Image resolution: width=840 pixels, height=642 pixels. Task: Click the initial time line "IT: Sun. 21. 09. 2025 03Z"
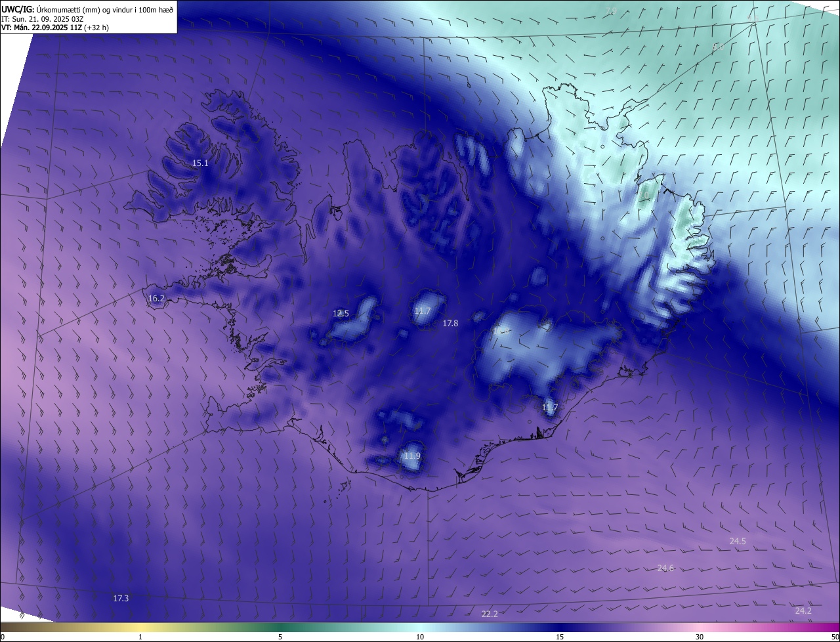pos(42,18)
